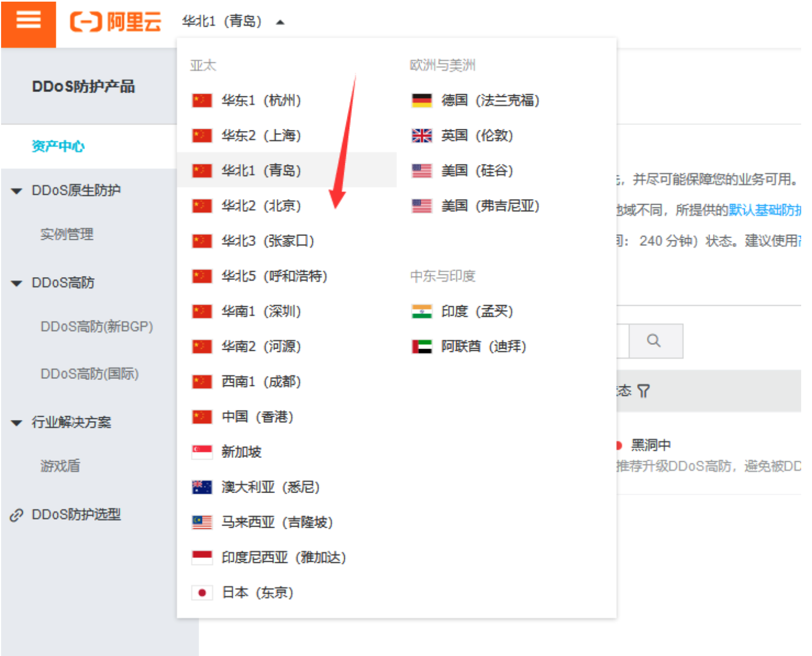Viewport: 812px width, 656px height.
Task: Click the China flag beside 上海
Action: (202, 136)
